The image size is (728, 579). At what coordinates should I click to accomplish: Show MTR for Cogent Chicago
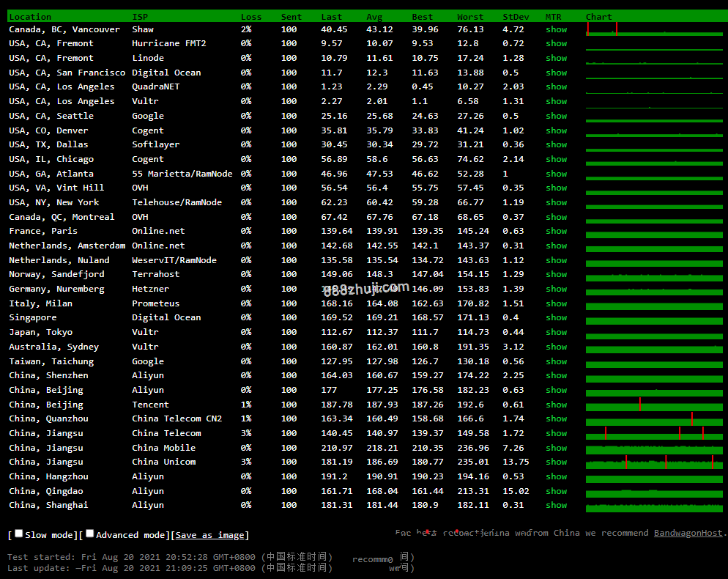pyautogui.click(x=556, y=159)
